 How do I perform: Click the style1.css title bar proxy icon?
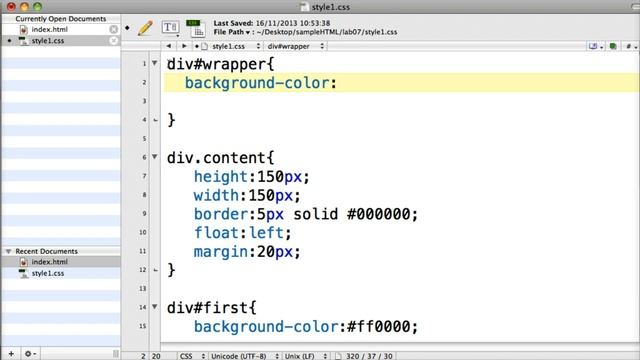click(x=304, y=7)
